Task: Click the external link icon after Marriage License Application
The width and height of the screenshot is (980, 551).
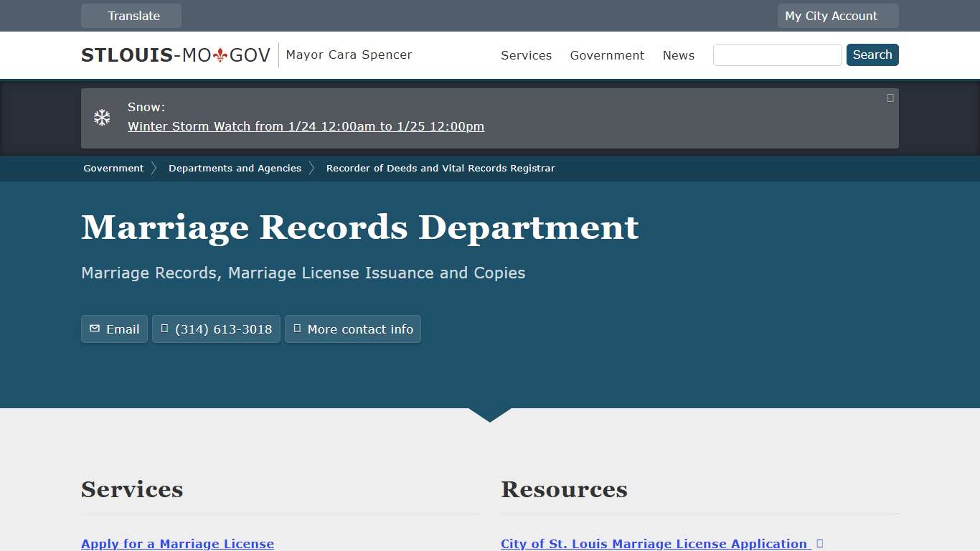Action: (x=819, y=543)
